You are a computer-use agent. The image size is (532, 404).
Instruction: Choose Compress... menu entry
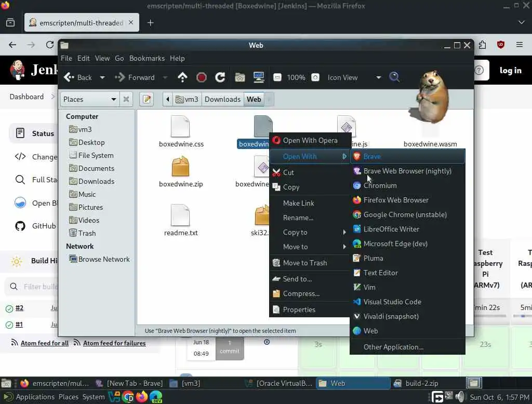click(x=310, y=293)
